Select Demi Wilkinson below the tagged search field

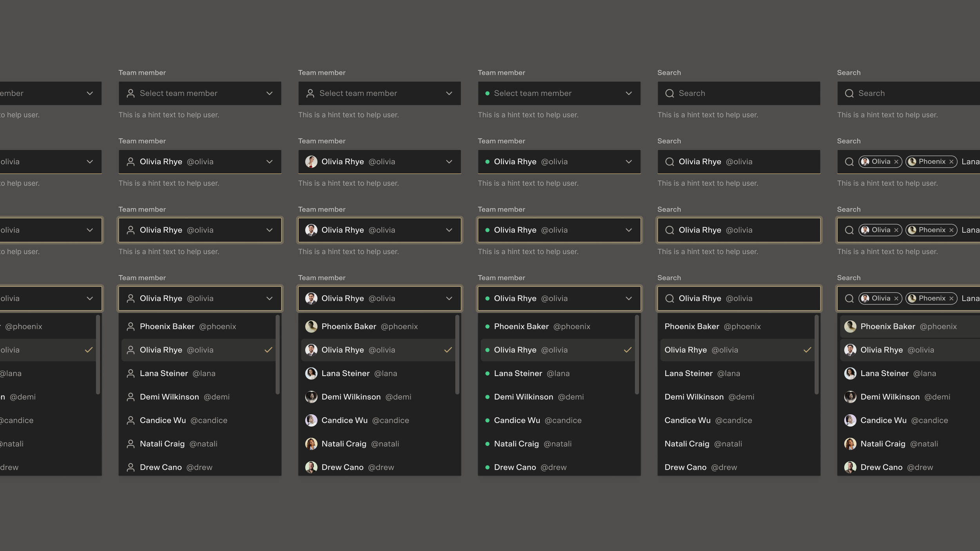coord(890,397)
